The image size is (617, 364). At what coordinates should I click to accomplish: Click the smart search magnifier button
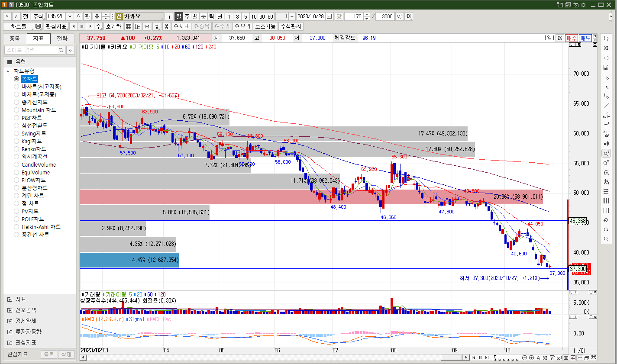pyautogui.click(x=61, y=50)
